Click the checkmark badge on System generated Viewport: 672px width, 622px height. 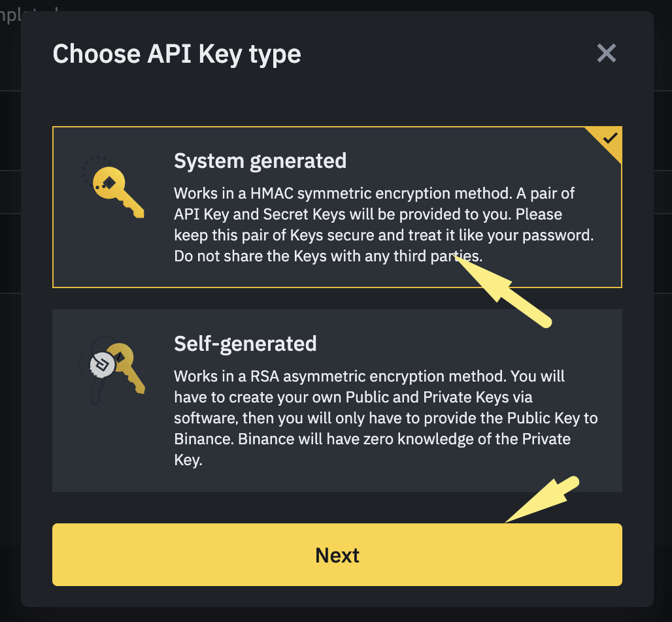(611, 138)
